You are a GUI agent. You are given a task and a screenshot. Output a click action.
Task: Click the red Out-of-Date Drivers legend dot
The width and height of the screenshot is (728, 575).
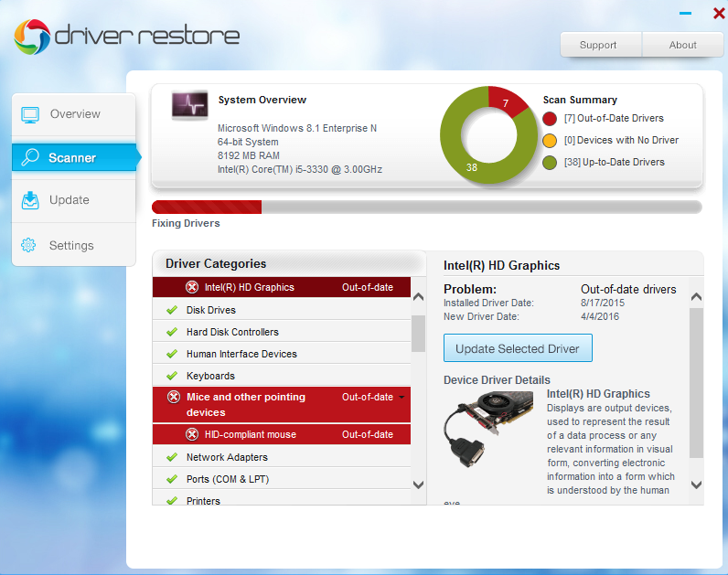click(x=550, y=119)
